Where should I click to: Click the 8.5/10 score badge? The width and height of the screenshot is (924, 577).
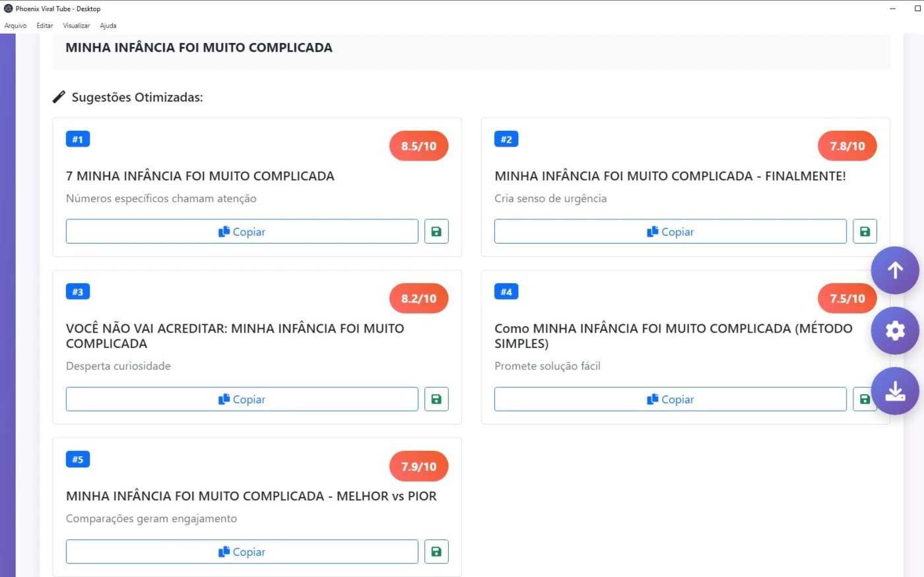click(419, 146)
